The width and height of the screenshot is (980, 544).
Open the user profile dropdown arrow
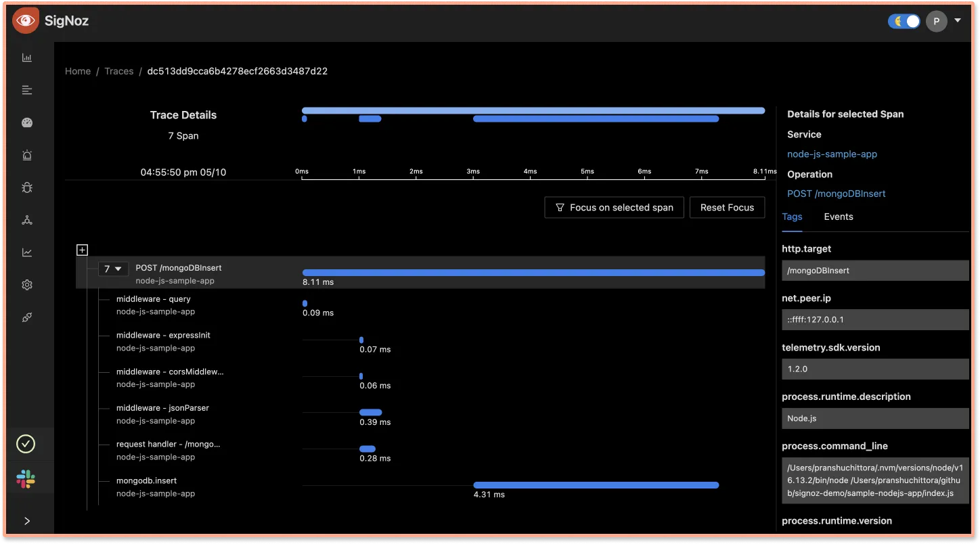click(958, 20)
